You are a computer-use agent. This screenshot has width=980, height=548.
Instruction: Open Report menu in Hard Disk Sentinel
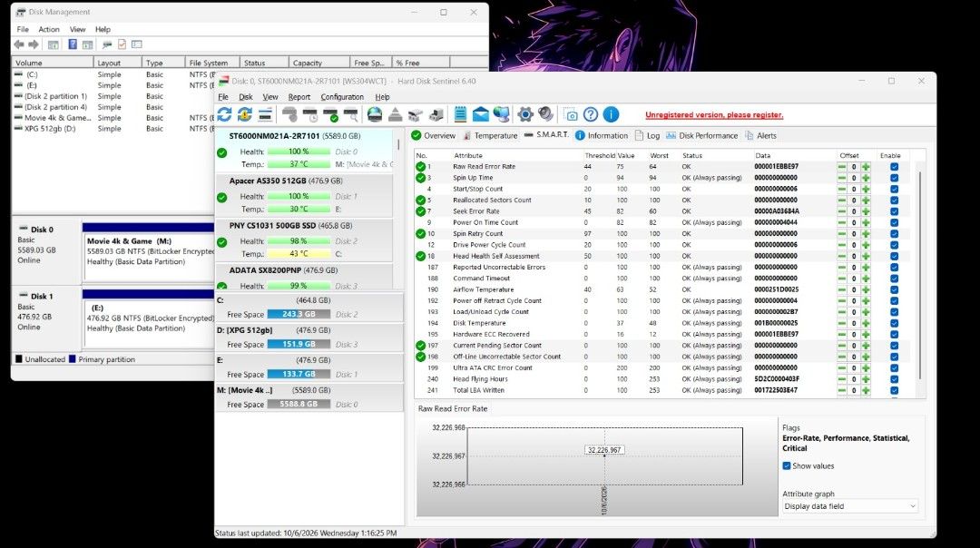(299, 97)
